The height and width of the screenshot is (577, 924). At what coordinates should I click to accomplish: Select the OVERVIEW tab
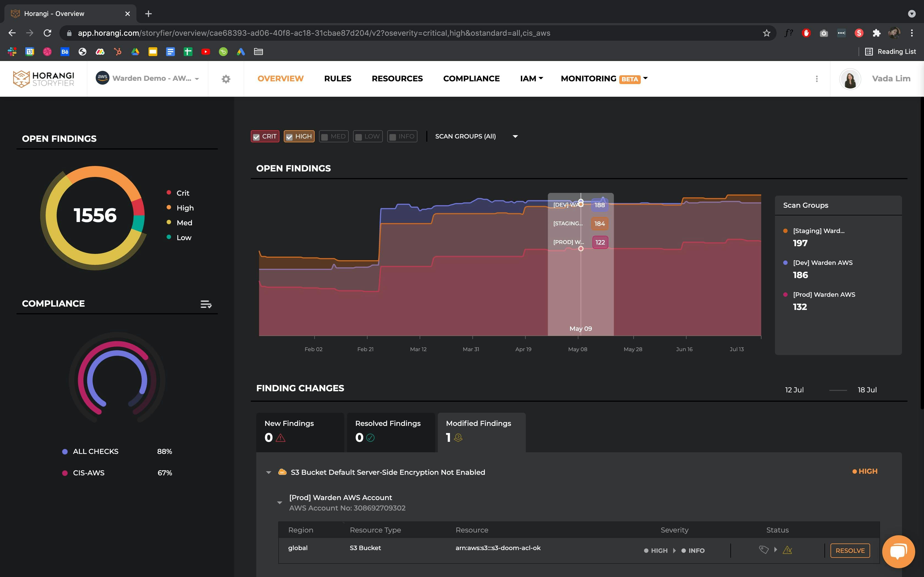coord(280,78)
